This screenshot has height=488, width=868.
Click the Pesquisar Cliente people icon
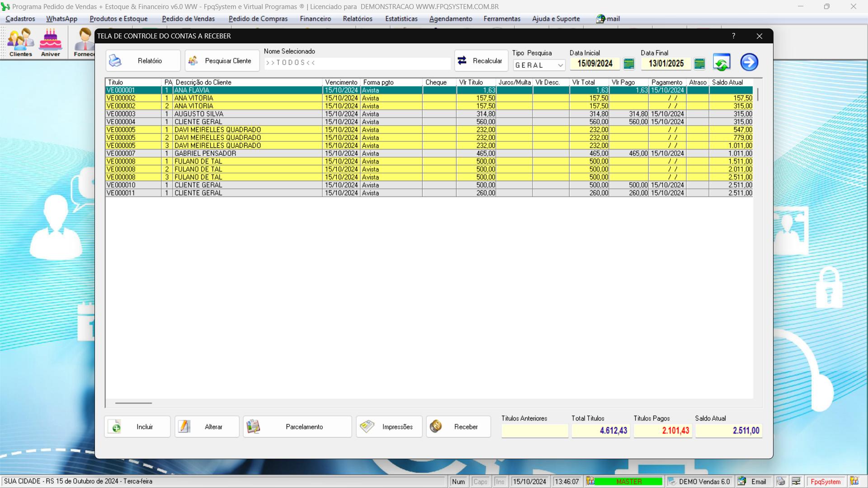(x=193, y=61)
